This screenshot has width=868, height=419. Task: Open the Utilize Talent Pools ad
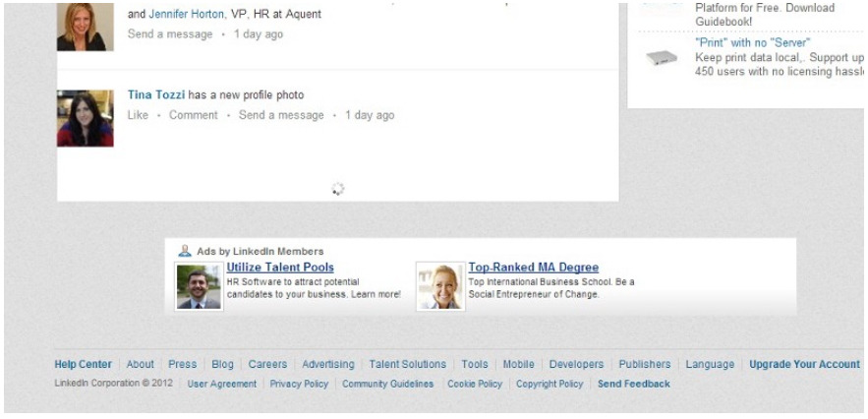point(280,268)
